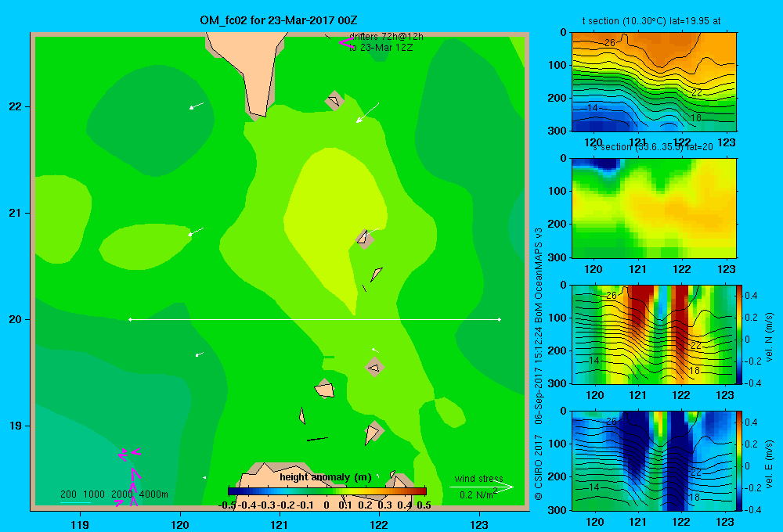Click the 'BoM OceanMAPS v3' vertical text
The image size is (783, 532).
coord(539,275)
